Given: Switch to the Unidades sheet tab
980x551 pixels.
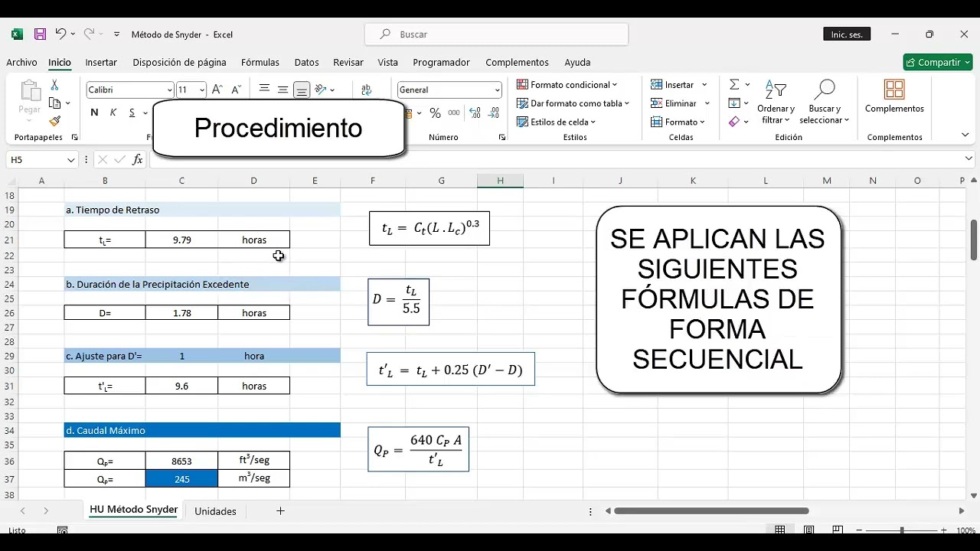Looking at the screenshot, I should tap(215, 511).
